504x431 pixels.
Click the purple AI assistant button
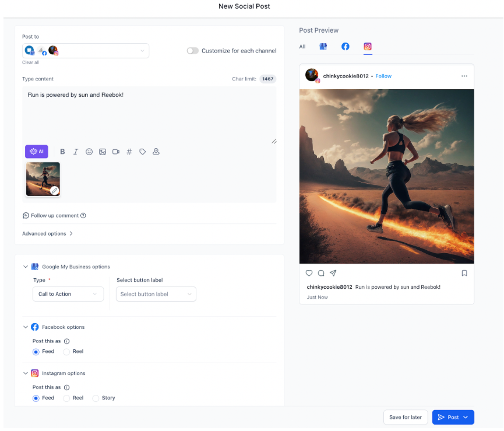[x=37, y=152]
